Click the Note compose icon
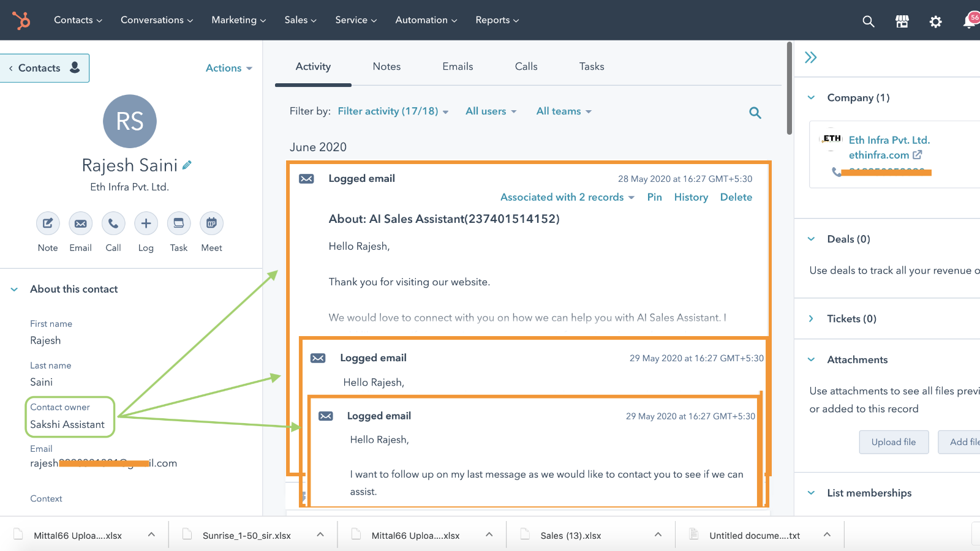This screenshot has width=980, height=551. point(48,223)
